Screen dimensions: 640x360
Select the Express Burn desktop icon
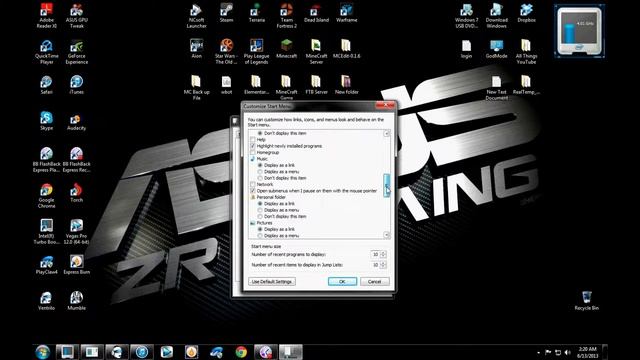tap(77, 264)
